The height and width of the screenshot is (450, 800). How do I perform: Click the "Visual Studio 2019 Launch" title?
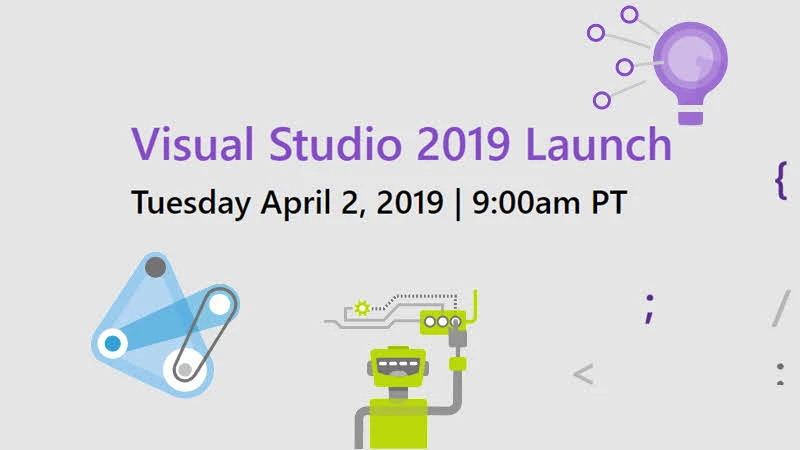coord(401,144)
